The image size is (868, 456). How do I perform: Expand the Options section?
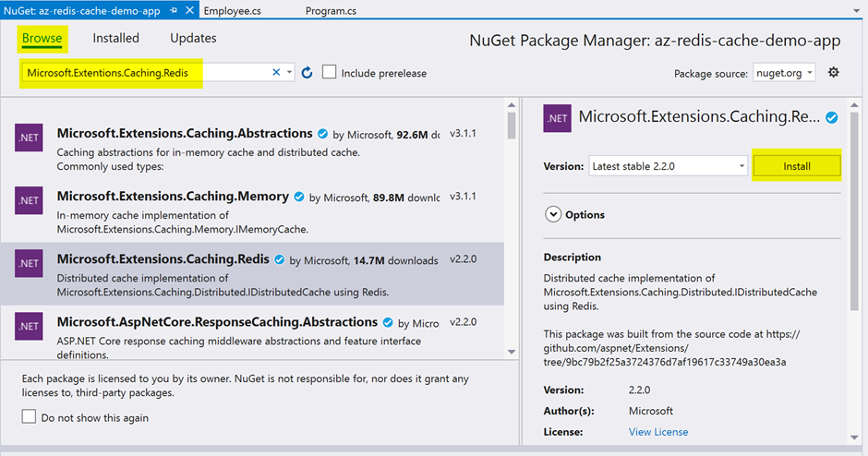(553, 214)
